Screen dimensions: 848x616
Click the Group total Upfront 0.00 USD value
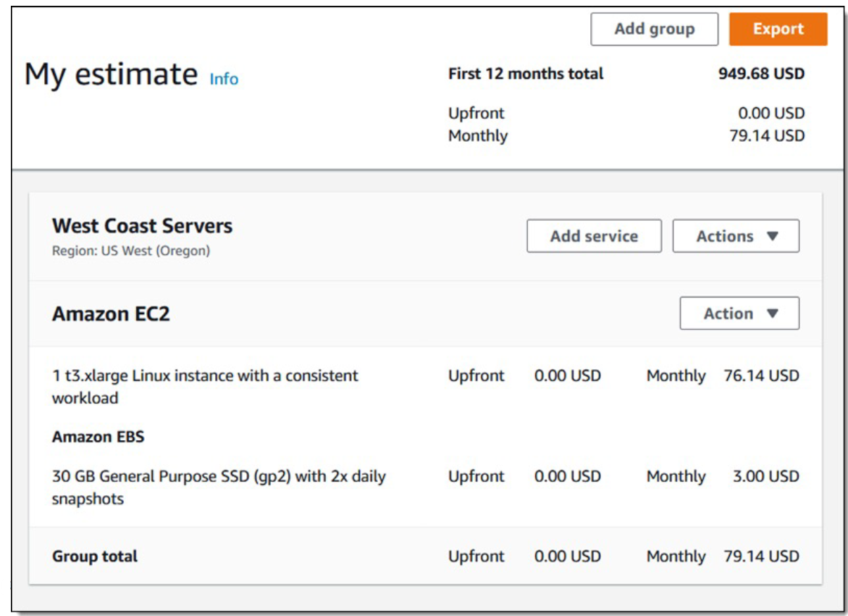[x=567, y=556]
